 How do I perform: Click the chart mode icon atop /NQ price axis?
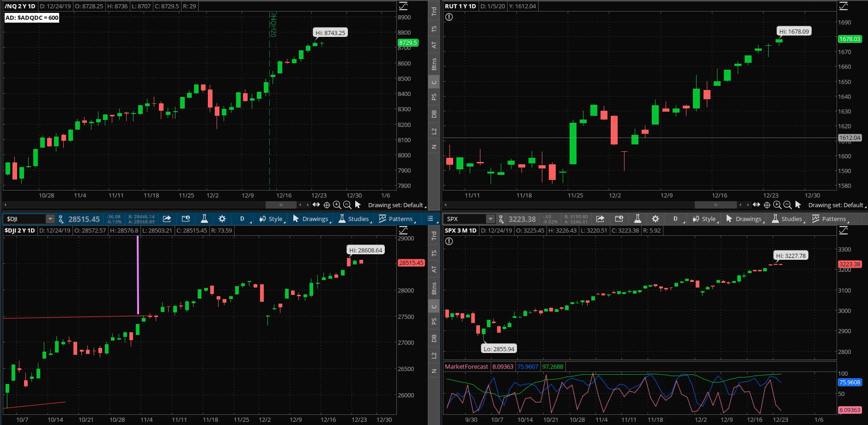pyautogui.click(x=403, y=6)
